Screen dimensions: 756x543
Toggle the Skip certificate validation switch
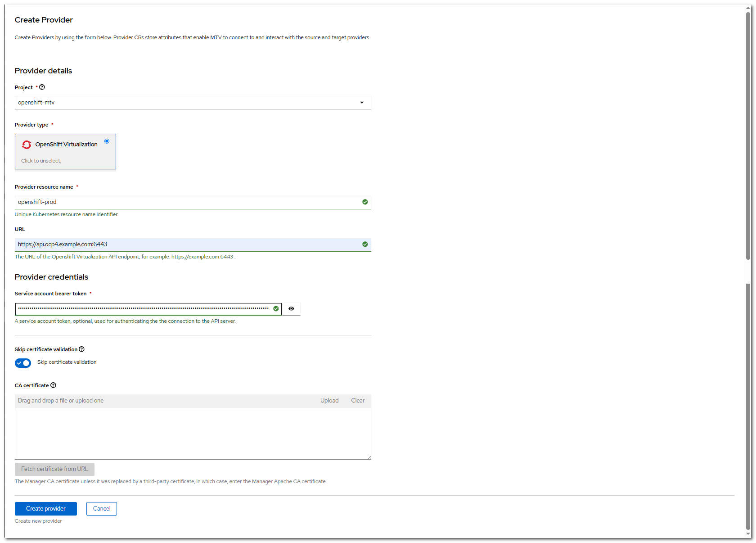point(23,363)
